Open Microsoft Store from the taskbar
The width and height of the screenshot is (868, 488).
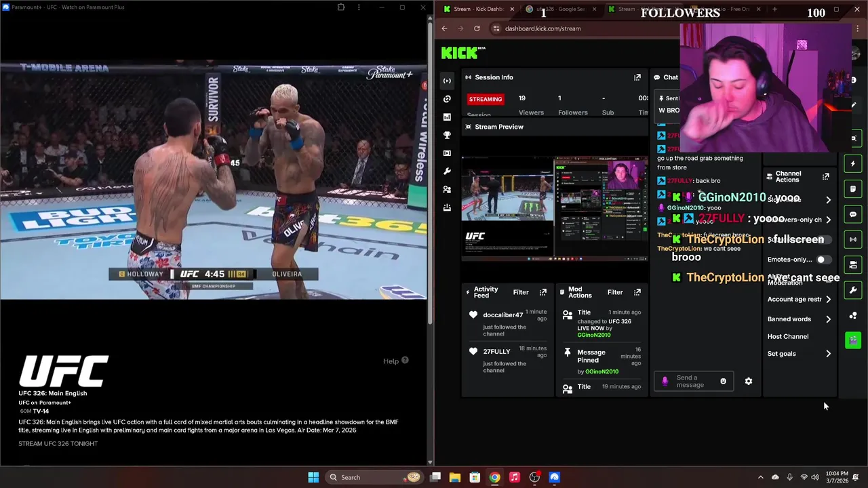pyautogui.click(x=475, y=477)
